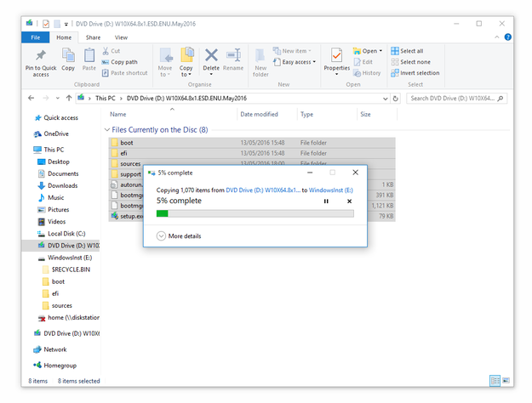Click the WindowsInst (E:) destination link

coord(331,190)
